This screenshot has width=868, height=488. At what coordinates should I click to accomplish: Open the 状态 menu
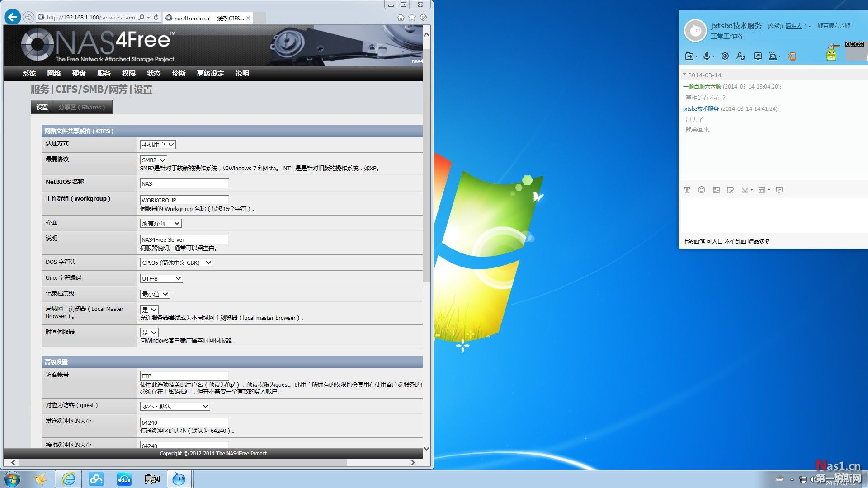click(x=154, y=73)
